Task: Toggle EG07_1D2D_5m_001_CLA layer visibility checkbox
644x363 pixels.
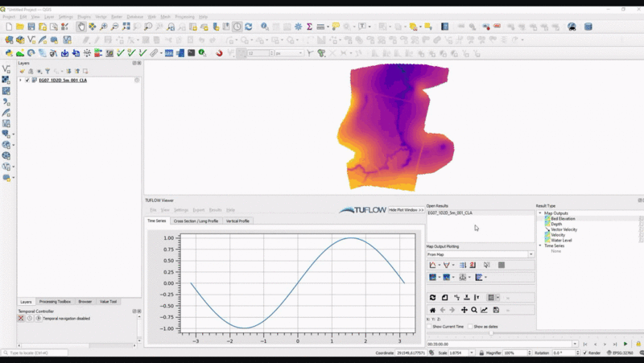Action: pos(27,80)
